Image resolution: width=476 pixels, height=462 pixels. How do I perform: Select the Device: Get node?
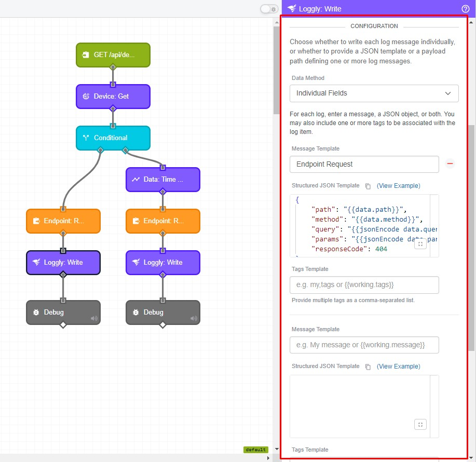tap(113, 97)
